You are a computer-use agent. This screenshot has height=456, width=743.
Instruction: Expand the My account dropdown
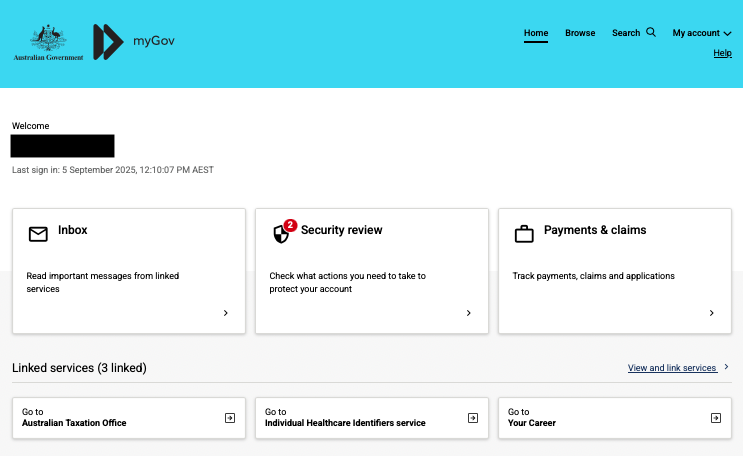702,33
